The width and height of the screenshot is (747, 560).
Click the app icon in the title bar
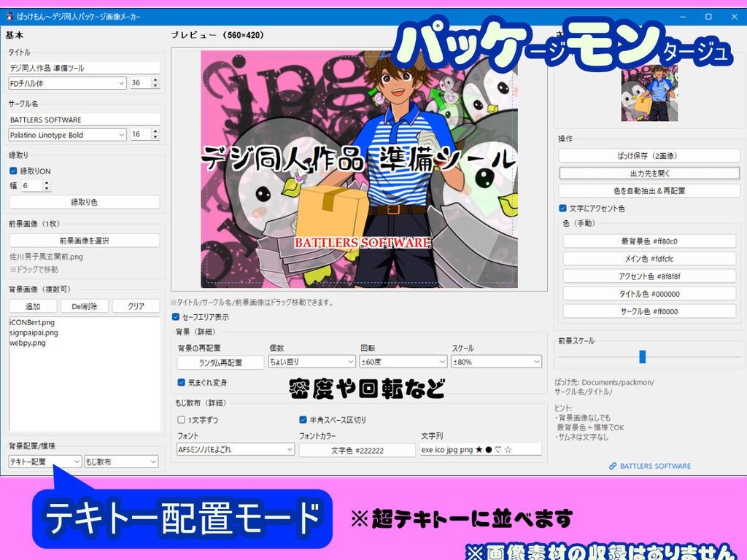pyautogui.click(x=10, y=16)
